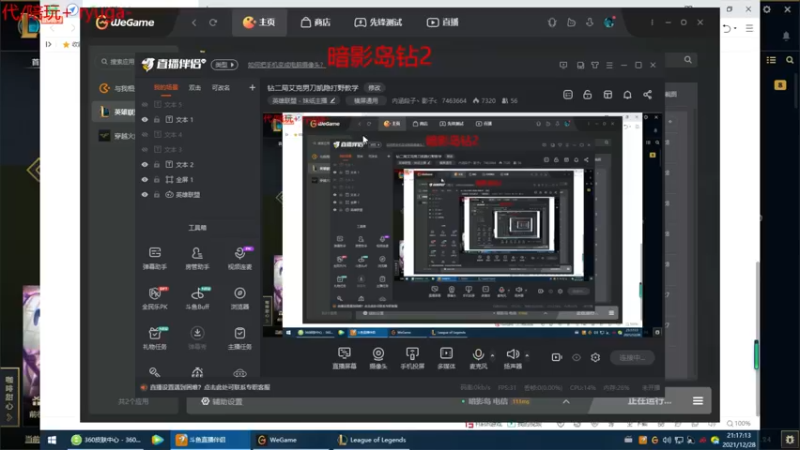Click the notification bell icon in stream bar

coord(627,95)
